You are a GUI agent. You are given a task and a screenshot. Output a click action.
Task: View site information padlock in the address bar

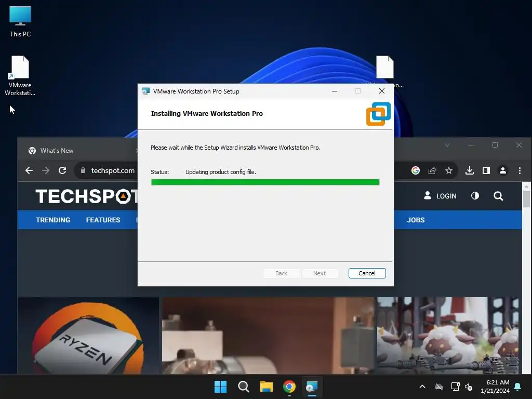click(83, 170)
